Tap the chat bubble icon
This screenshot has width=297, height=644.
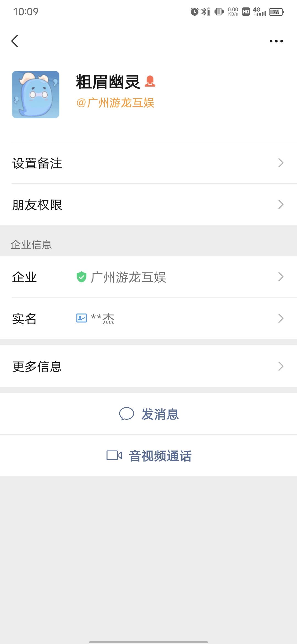pyautogui.click(x=127, y=414)
